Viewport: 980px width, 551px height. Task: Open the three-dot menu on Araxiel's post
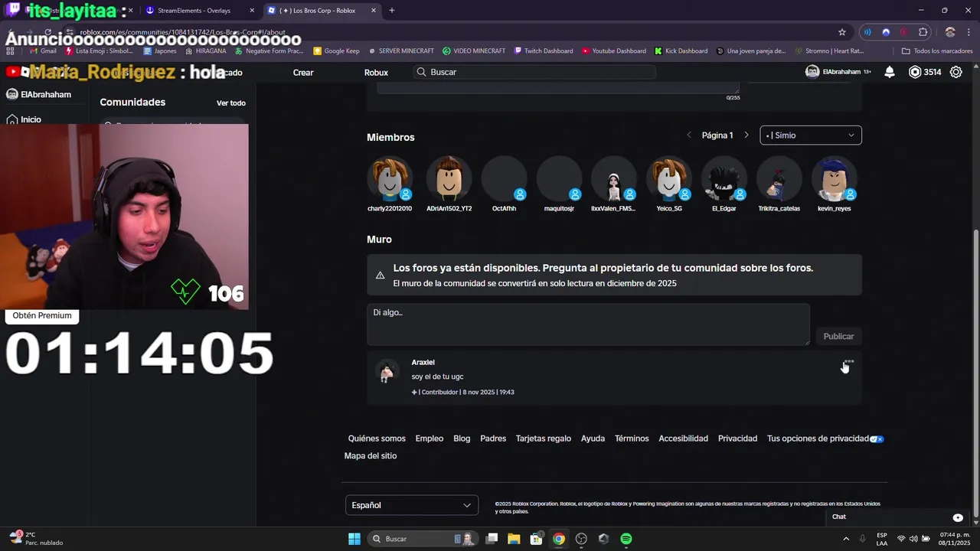point(848,362)
